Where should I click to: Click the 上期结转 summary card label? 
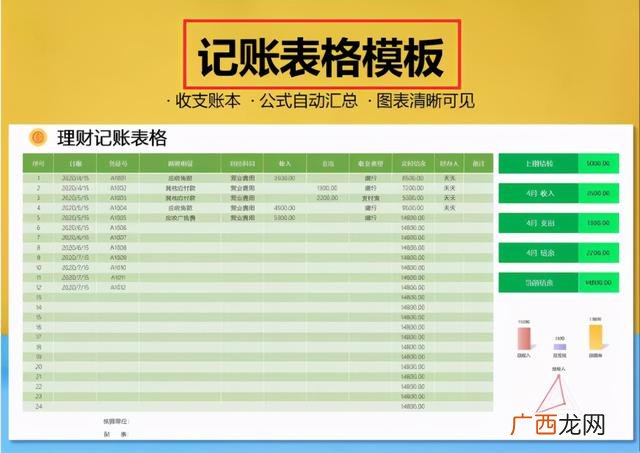(x=539, y=164)
